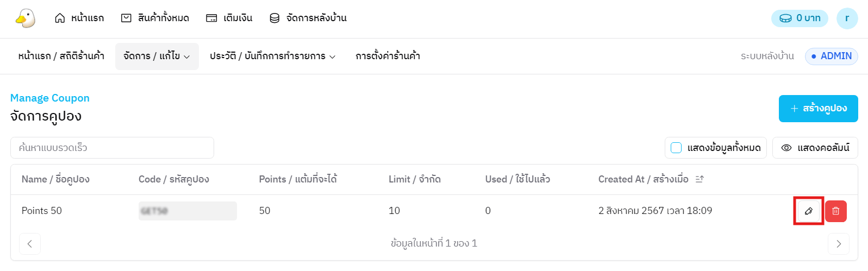Delete coupon with red trash icon
Screen dimensions: 868x271
point(836,211)
